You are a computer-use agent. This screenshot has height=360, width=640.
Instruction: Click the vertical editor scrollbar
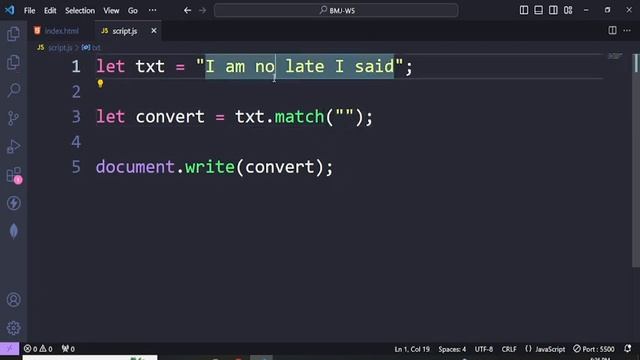pyautogui.click(x=635, y=159)
